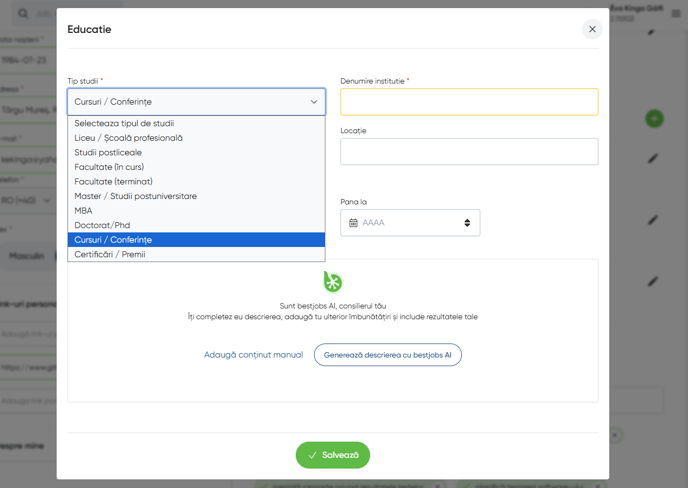Click the 'Adaugă conținut manual' link
Screen dimensions: 688x488
point(253,355)
